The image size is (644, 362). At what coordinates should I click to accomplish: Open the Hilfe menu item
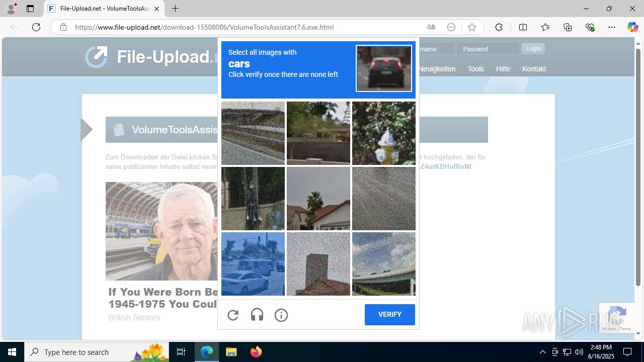[x=503, y=69]
